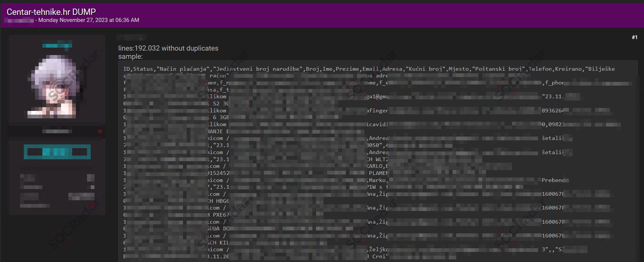Select the CSV header line starting with ID,Status

point(369,69)
